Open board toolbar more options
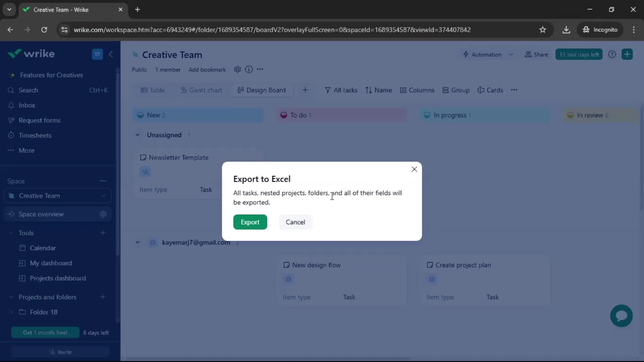 click(514, 90)
